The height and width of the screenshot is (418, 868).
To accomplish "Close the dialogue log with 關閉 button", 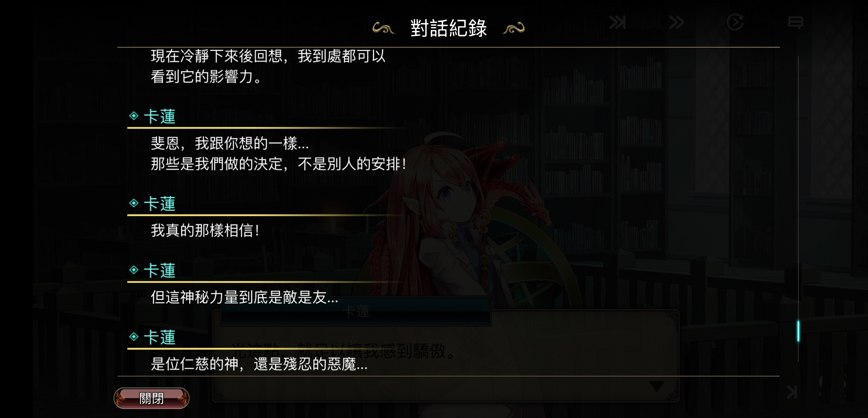I will click(x=151, y=398).
